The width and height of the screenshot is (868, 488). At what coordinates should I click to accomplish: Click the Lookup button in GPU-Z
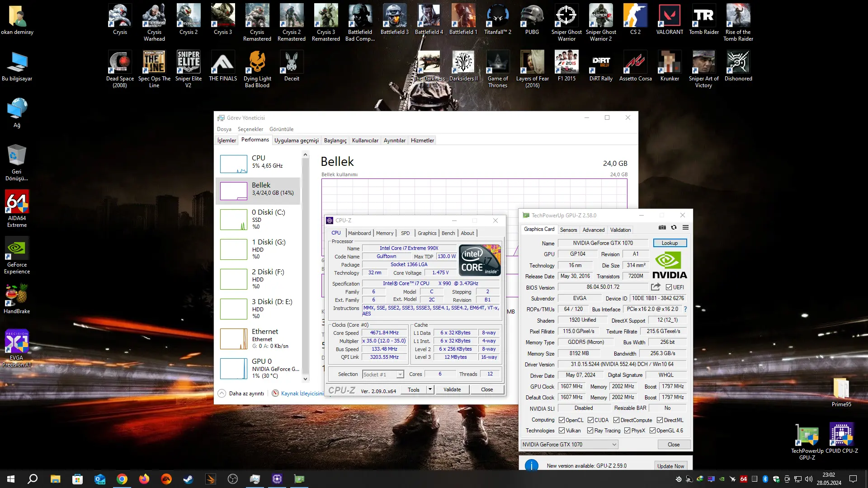[x=670, y=243]
